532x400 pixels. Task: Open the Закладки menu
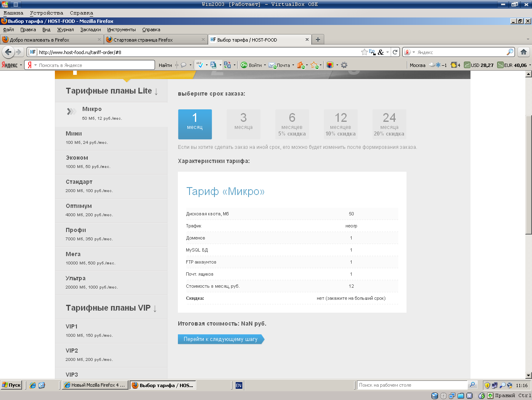point(91,30)
